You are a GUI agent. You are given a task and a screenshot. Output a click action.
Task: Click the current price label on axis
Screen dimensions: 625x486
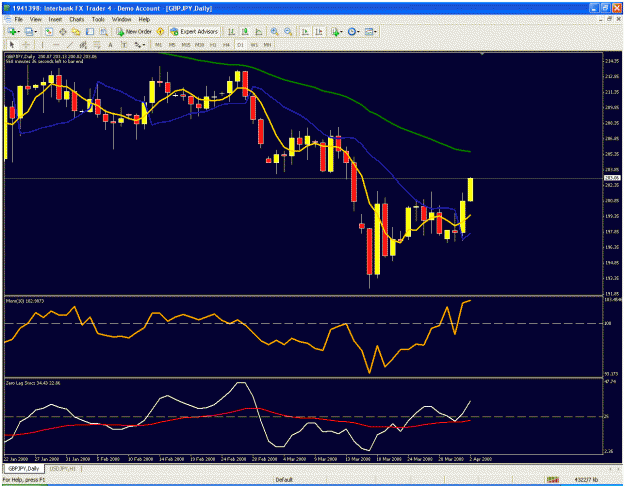[612, 178]
